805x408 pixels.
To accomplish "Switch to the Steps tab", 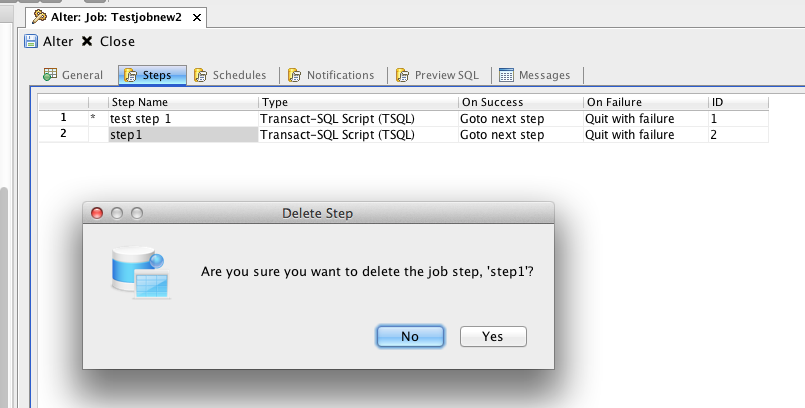I will pos(152,75).
